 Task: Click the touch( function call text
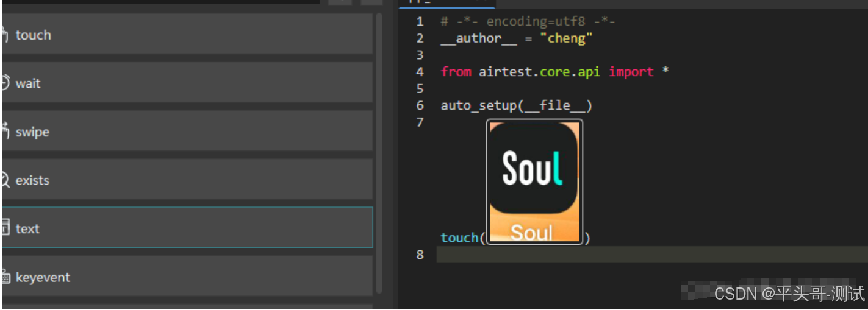(462, 238)
